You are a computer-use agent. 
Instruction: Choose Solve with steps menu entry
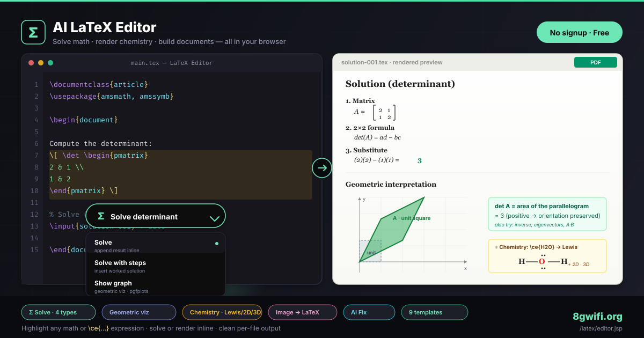pyautogui.click(x=156, y=266)
